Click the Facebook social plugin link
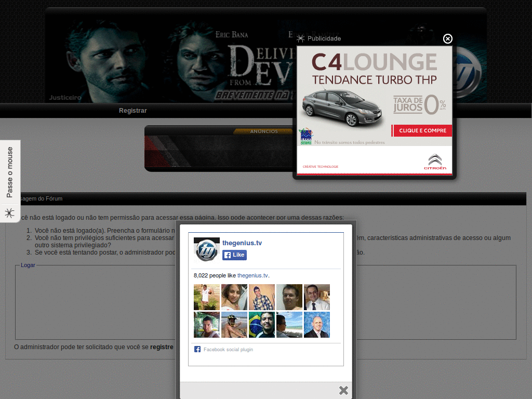This screenshot has width=532, height=399. point(228,350)
